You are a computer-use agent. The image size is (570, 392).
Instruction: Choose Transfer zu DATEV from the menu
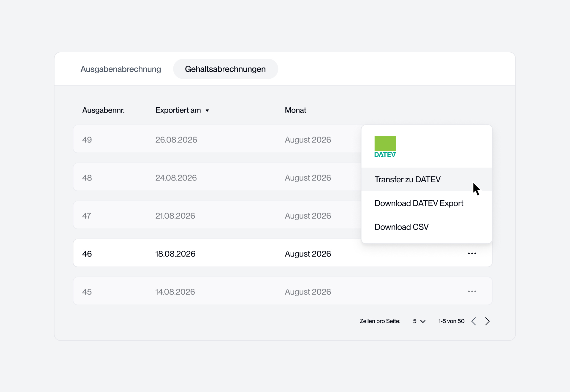[x=427, y=179]
